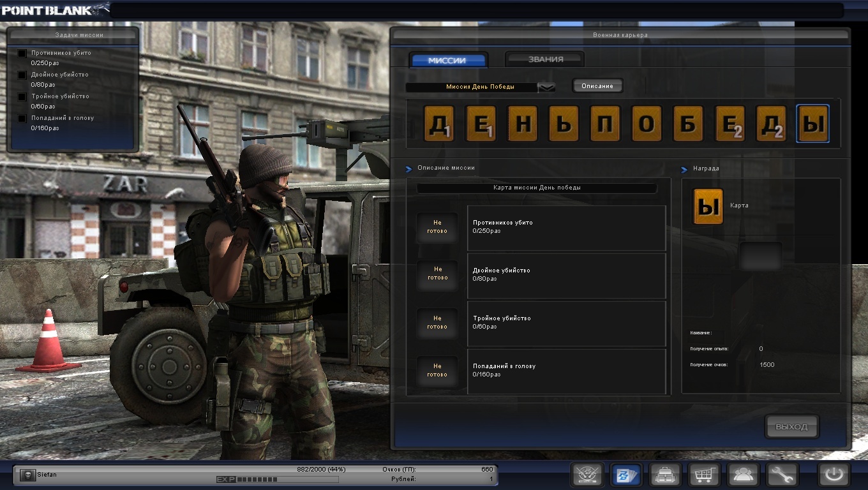The image size is (868, 490).
Task: Select the Е card marked 2
Action: [x=730, y=124]
